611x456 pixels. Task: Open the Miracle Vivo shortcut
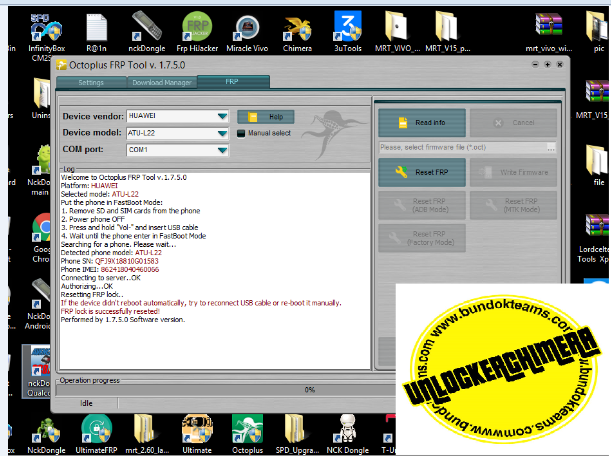point(247,33)
